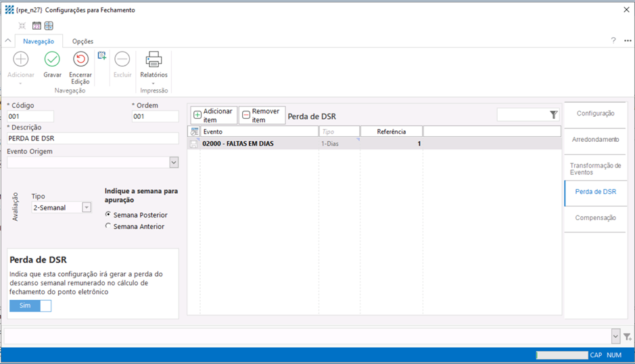Click the Descrição text field

(93, 138)
